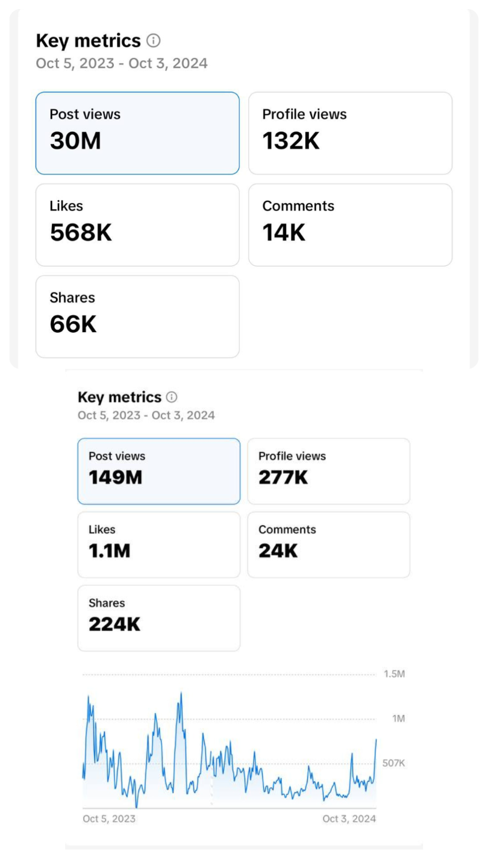Click the 1M y-axis label
The height and width of the screenshot is (868, 488).
click(398, 719)
